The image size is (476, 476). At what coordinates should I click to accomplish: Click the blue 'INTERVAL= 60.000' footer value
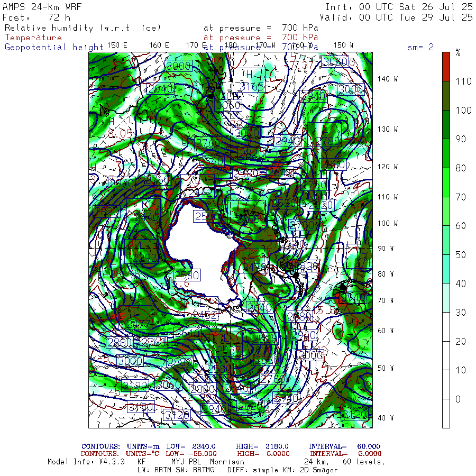(344, 446)
